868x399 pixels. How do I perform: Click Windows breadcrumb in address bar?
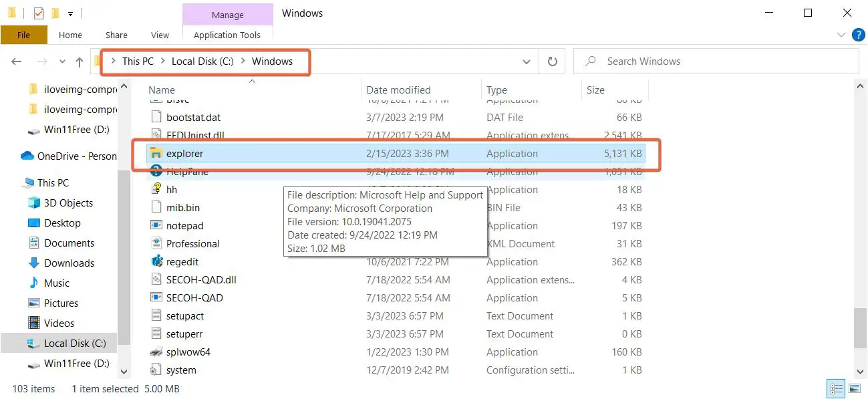click(272, 61)
